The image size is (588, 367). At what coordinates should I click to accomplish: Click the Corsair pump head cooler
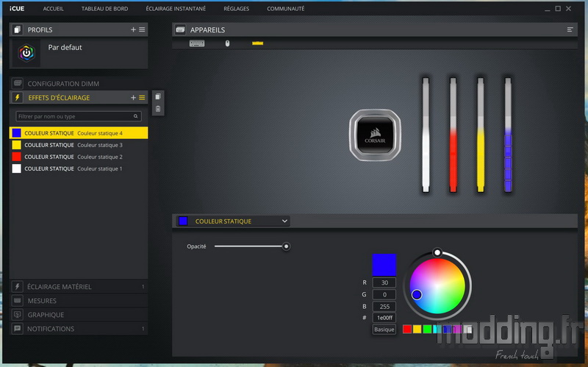click(x=375, y=135)
